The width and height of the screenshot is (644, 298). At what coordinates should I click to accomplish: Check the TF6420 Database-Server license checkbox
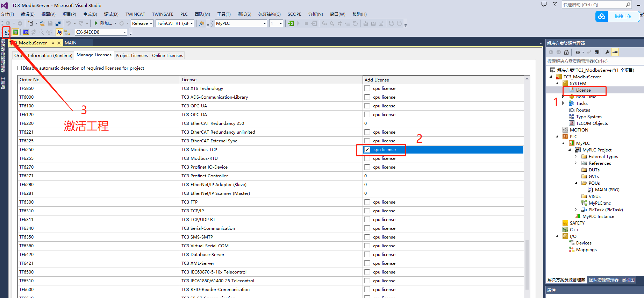[367, 255]
